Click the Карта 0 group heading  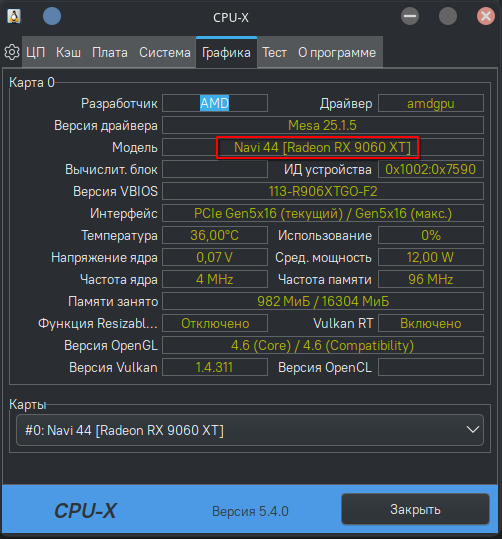tap(32, 82)
